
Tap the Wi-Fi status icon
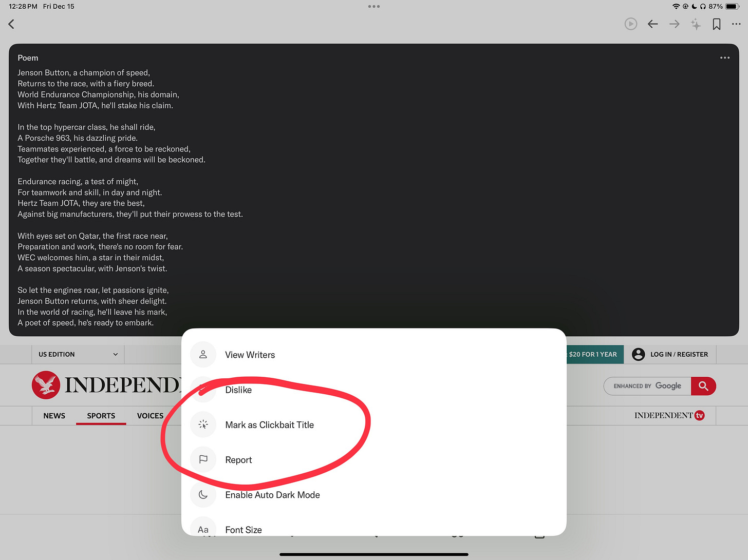pyautogui.click(x=676, y=7)
